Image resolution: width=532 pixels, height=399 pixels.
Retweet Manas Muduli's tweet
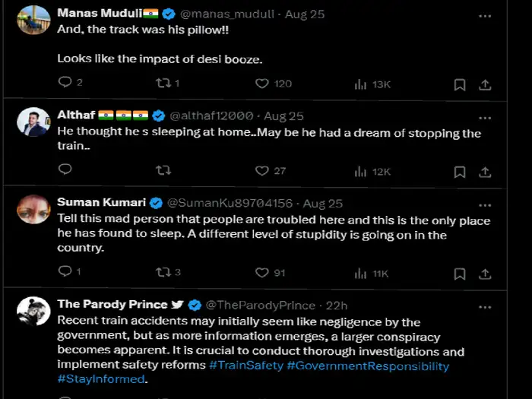point(162,84)
